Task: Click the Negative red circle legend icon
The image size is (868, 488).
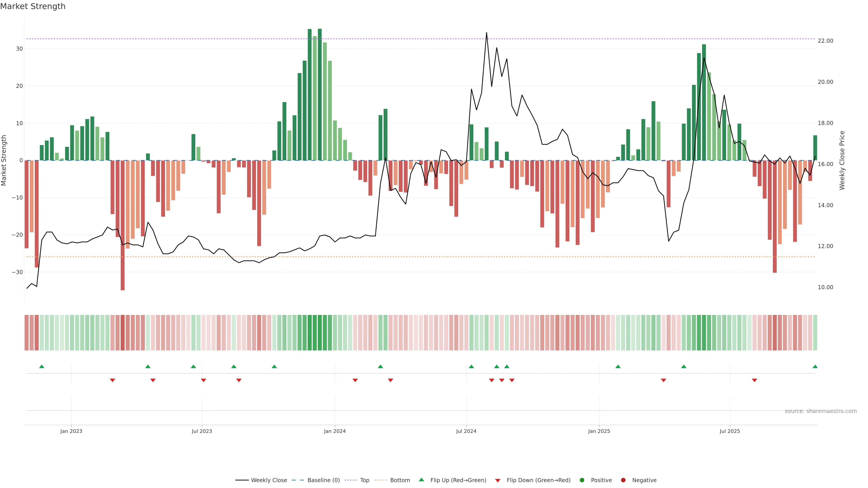Action: click(x=623, y=480)
